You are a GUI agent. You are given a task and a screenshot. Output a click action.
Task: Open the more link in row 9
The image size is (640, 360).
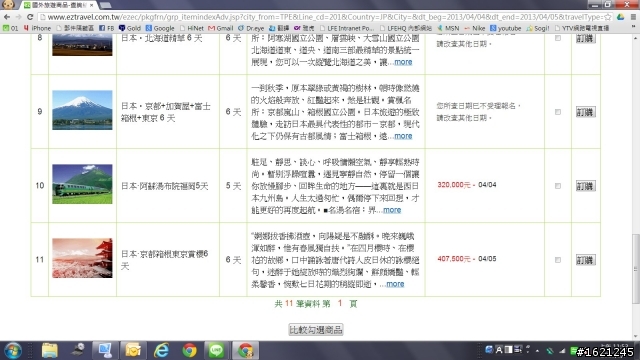click(x=403, y=136)
